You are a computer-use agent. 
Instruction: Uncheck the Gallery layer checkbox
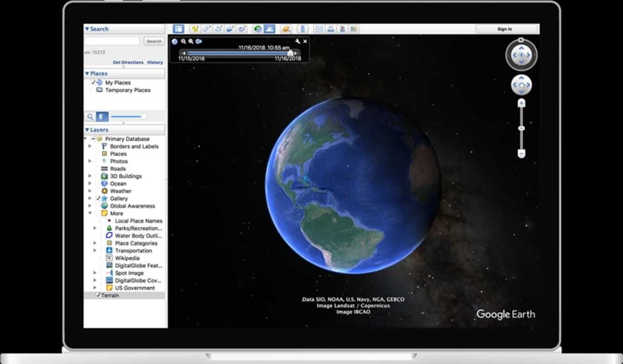point(98,198)
